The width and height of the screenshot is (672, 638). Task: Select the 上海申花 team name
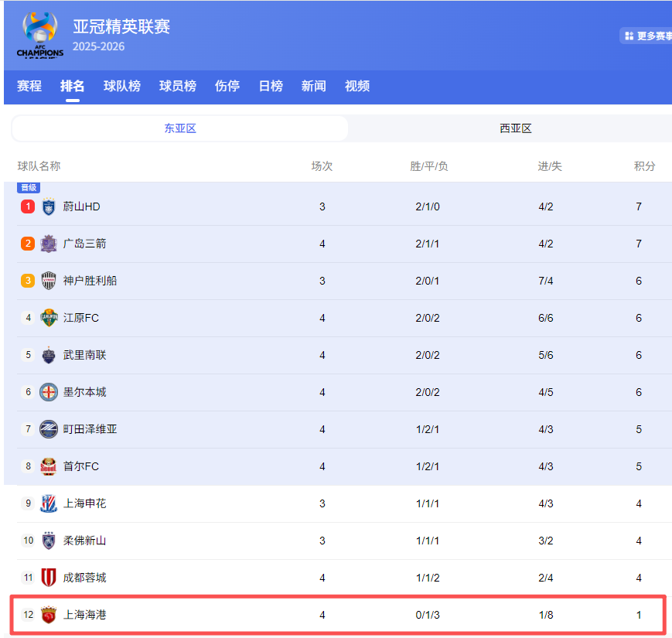pos(84,503)
